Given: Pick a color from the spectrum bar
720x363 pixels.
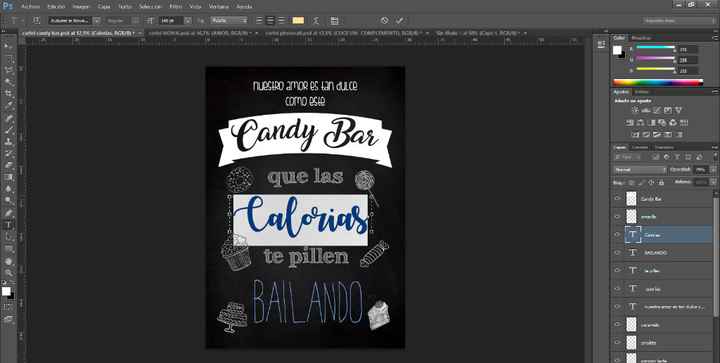Looking at the screenshot, I should tap(658, 83).
